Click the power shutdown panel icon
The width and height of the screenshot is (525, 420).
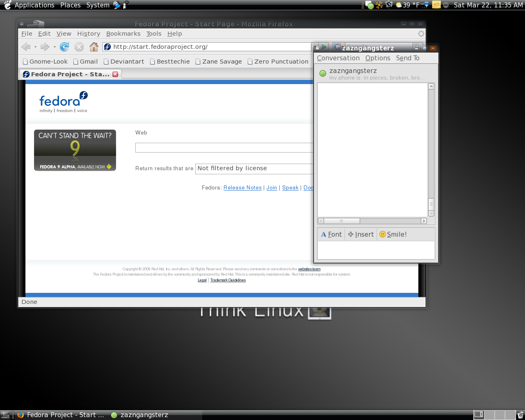(446, 5)
